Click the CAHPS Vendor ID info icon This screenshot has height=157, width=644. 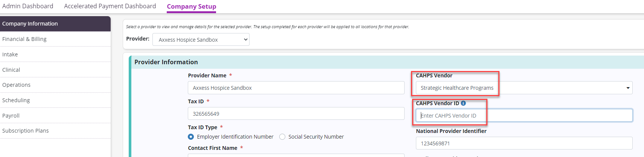point(463,103)
